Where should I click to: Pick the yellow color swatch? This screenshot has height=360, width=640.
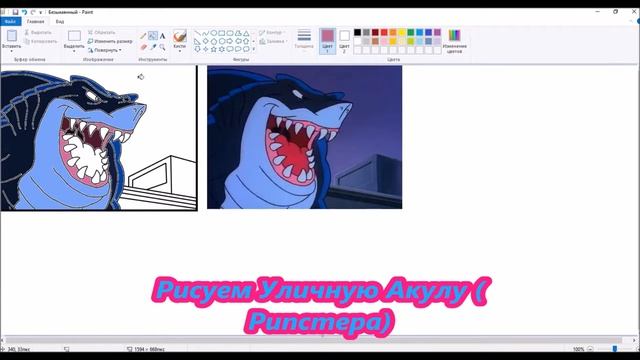click(x=402, y=32)
